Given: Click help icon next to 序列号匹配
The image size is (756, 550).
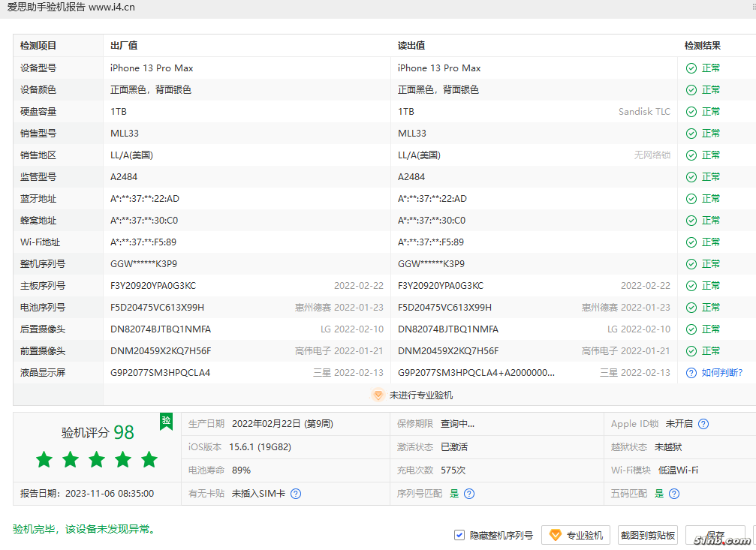Looking at the screenshot, I should pos(469,494).
